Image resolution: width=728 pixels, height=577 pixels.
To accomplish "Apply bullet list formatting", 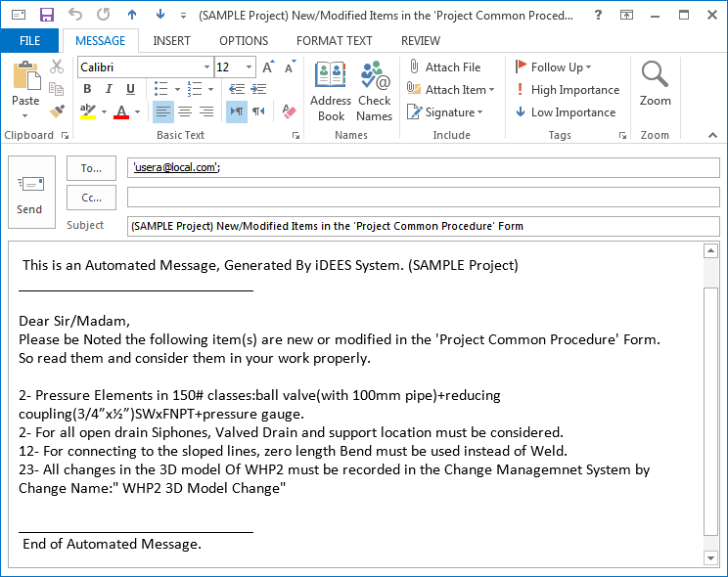I will 161,89.
